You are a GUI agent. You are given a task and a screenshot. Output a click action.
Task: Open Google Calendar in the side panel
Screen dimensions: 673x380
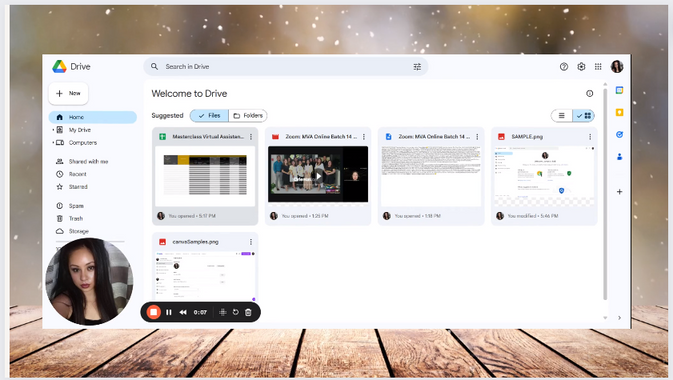[x=619, y=90]
